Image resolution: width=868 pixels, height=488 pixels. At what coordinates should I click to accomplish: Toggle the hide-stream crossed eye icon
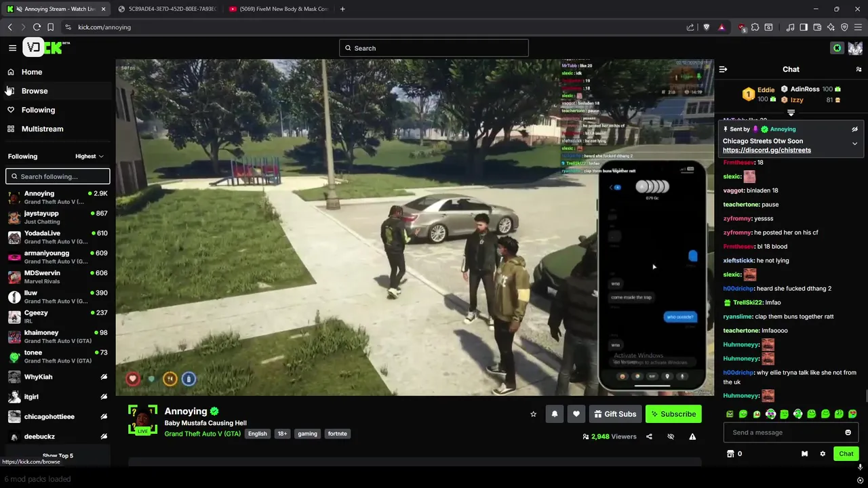tap(671, 436)
